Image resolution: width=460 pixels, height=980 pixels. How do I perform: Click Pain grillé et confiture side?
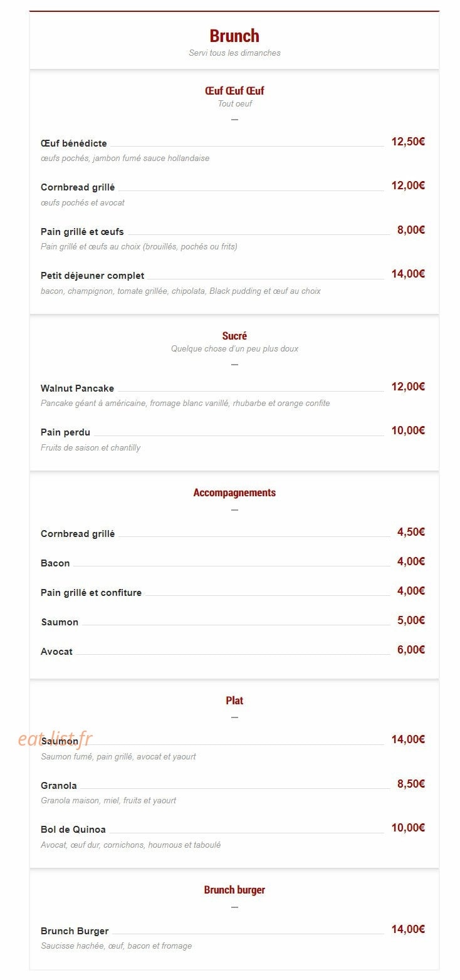tap(91, 593)
